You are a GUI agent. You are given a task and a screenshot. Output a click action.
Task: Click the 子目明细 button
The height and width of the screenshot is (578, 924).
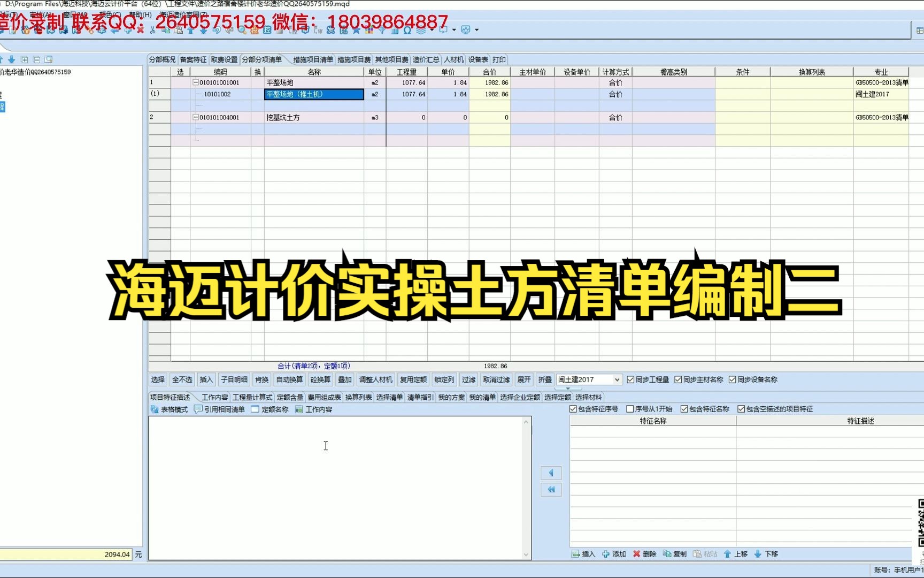click(234, 379)
